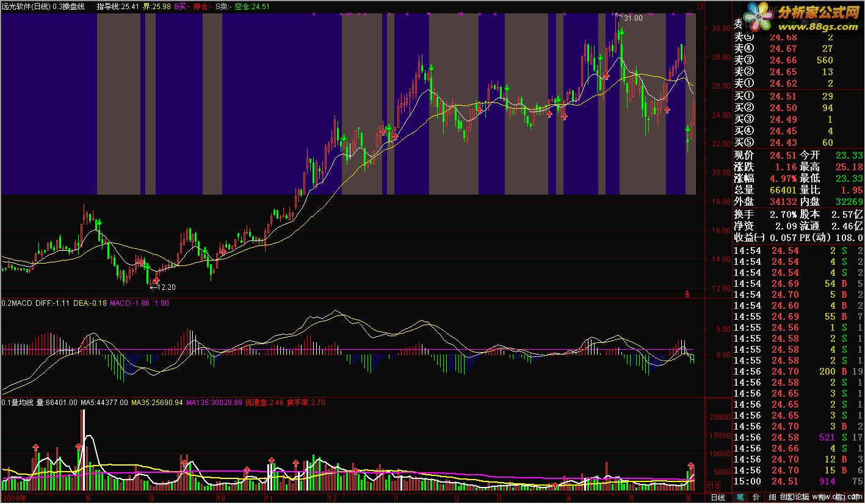Click the X10 volume scale box
Image resolution: width=865 pixels, height=504 pixels.
tap(711, 486)
